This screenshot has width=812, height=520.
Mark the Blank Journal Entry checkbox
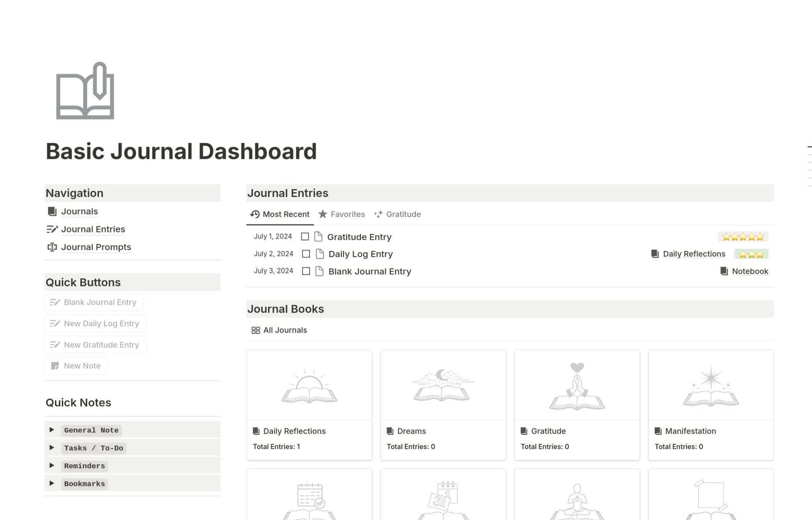coord(306,271)
